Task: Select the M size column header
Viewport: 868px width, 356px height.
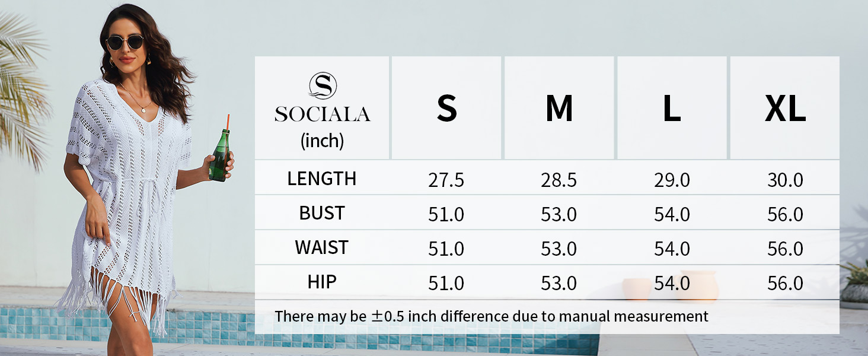Action: tap(559, 109)
